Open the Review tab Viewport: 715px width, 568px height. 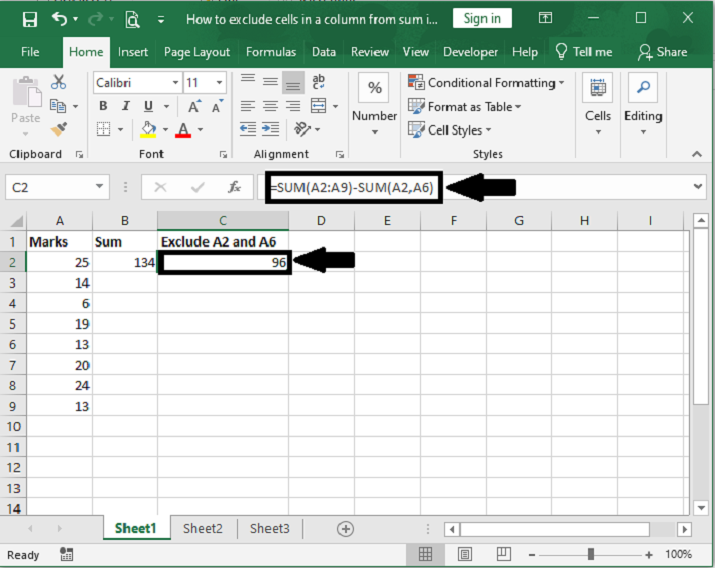coord(370,52)
